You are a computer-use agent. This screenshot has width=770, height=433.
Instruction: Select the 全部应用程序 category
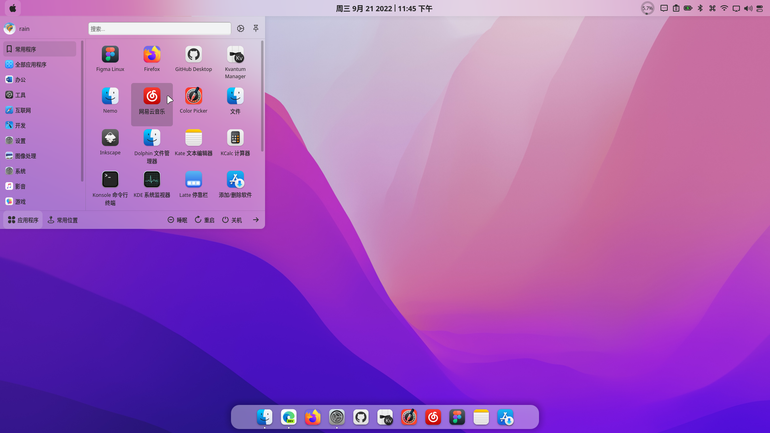click(x=40, y=64)
